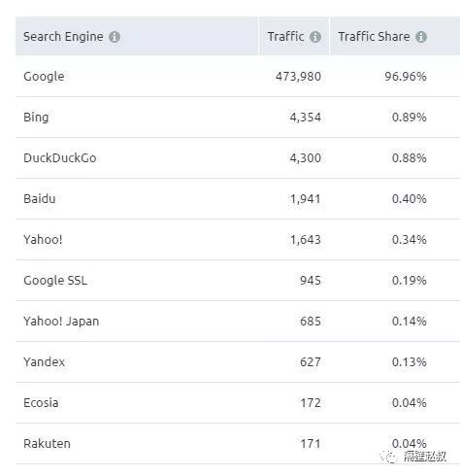Viewport: 460px width, 476px height.
Task: Click Bing traffic value 4,354
Action: 306,118
